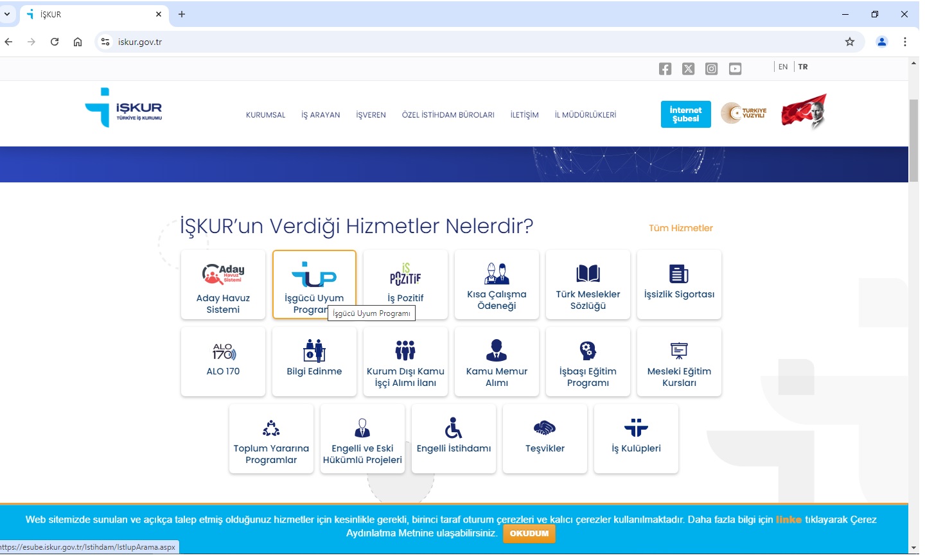This screenshot has height=560, width=925.
Task: Close the İŞKUR browser tab
Action: coord(159,14)
